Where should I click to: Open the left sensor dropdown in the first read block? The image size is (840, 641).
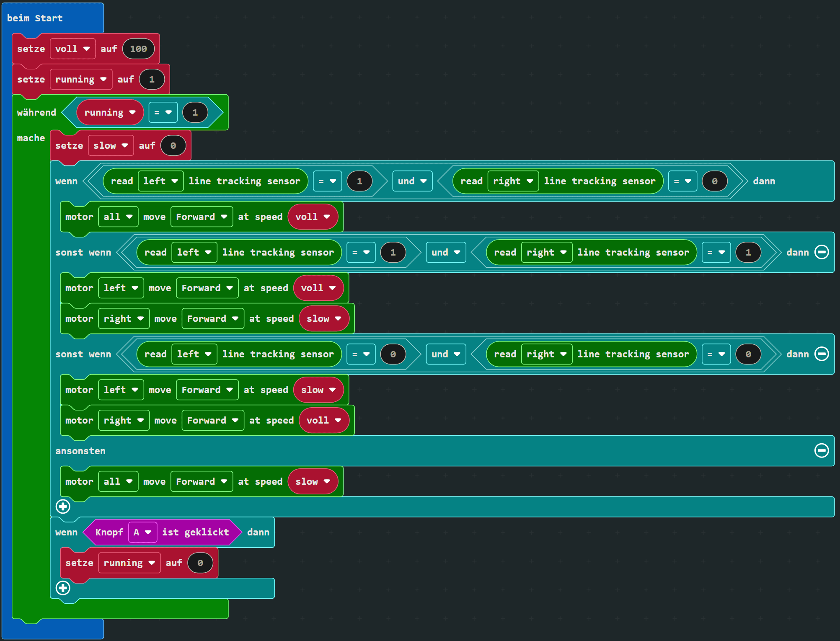(x=160, y=181)
